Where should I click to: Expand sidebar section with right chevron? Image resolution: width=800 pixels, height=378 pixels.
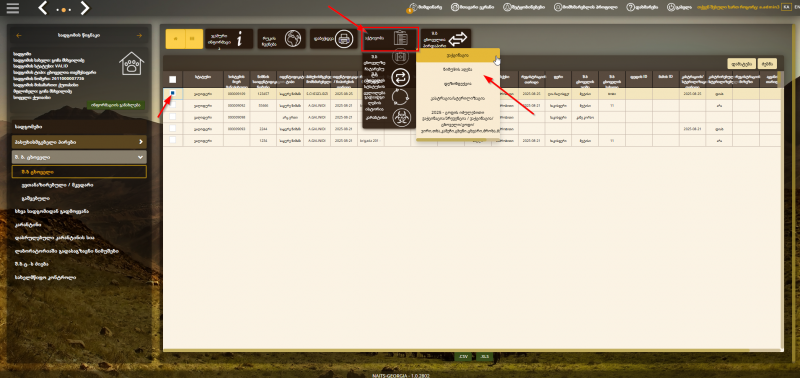click(79, 142)
